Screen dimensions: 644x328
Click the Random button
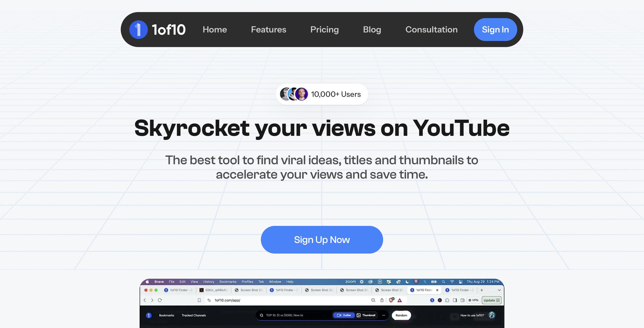pos(401,315)
